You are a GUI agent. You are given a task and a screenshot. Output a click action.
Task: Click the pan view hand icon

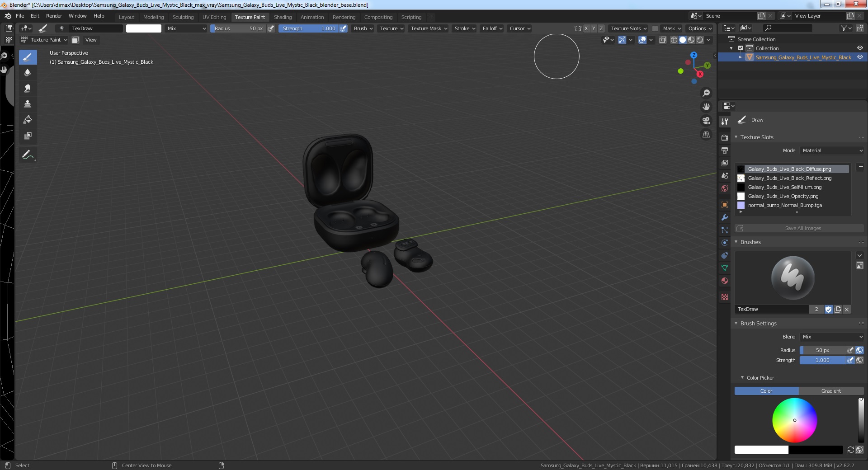pos(706,107)
